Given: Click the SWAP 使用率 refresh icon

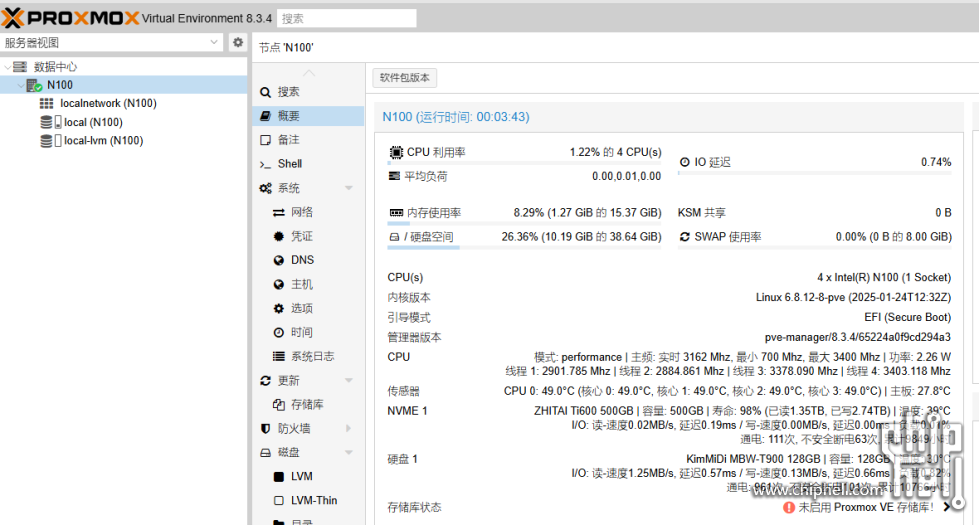Looking at the screenshot, I should pos(685,237).
